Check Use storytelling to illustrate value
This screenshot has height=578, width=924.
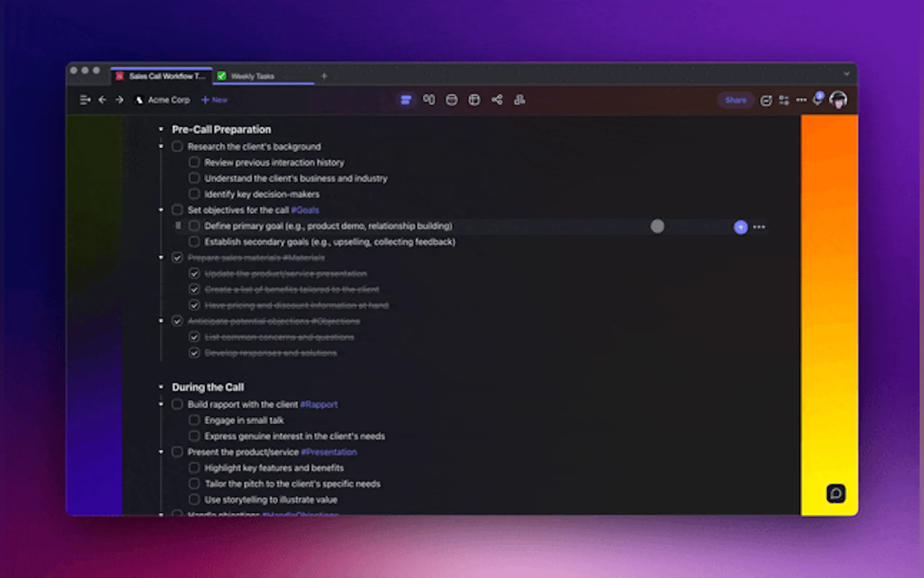tap(194, 499)
